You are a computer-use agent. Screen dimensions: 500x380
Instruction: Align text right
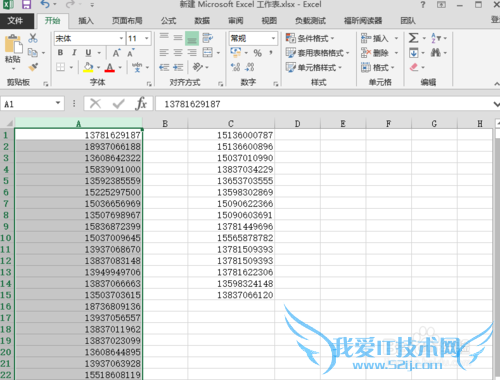[x=192, y=53]
